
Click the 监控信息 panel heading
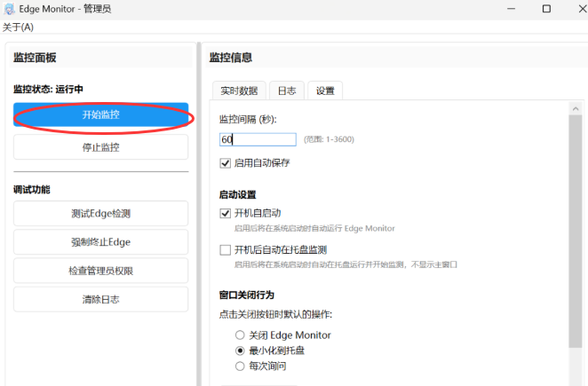tap(231, 58)
